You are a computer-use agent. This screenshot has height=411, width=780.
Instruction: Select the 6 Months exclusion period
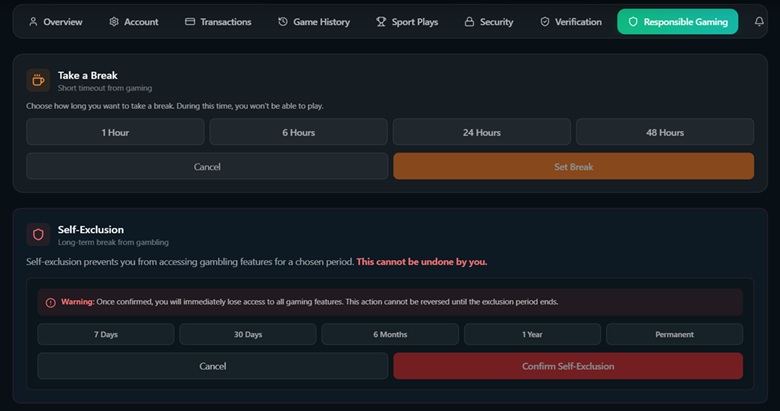tap(390, 334)
